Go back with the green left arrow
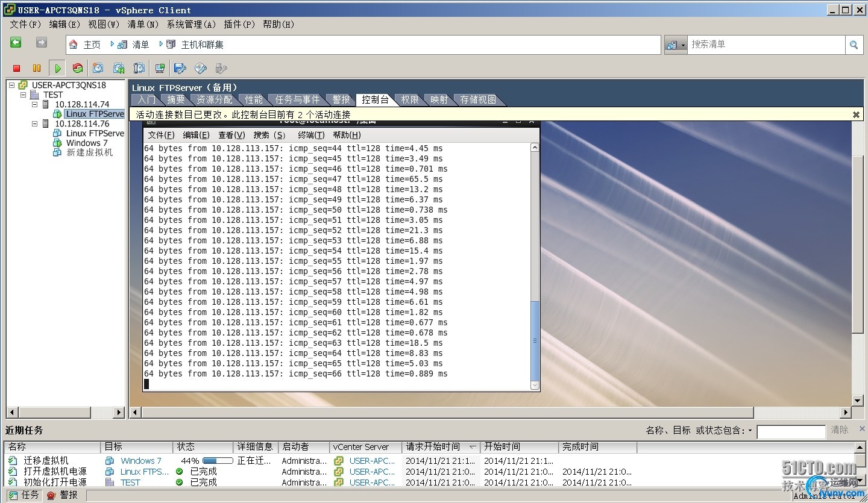The image size is (868, 503). (16, 42)
